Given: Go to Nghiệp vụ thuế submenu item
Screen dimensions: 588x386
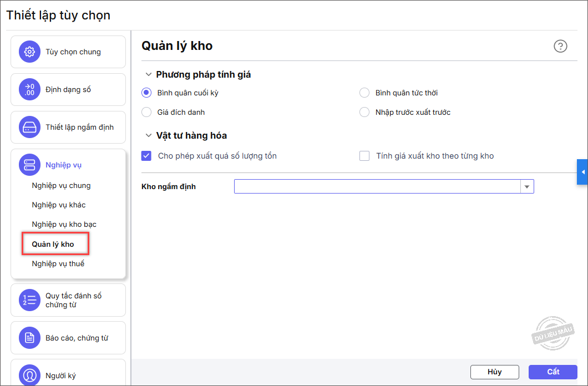Looking at the screenshot, I should pyautogui.click(x=58, y=263).
